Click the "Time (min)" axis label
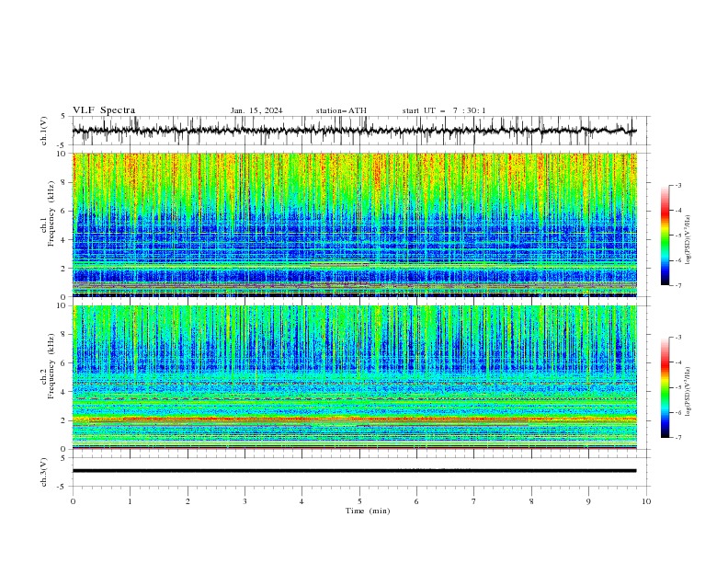The image size is (728, 563). [368, 511]
